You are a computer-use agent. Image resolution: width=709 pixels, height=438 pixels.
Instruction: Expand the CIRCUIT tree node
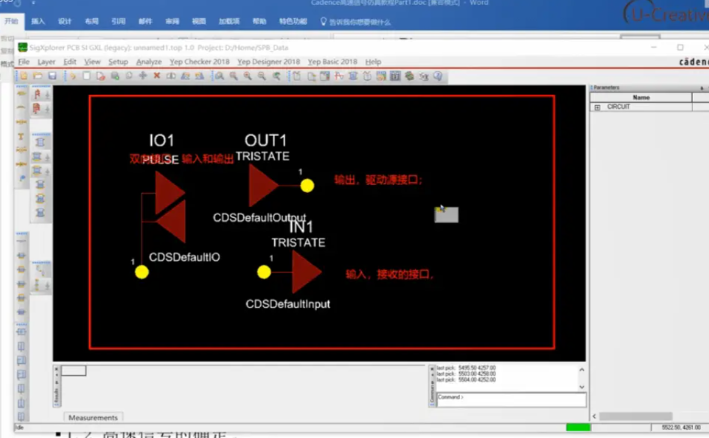click(597, 107)
